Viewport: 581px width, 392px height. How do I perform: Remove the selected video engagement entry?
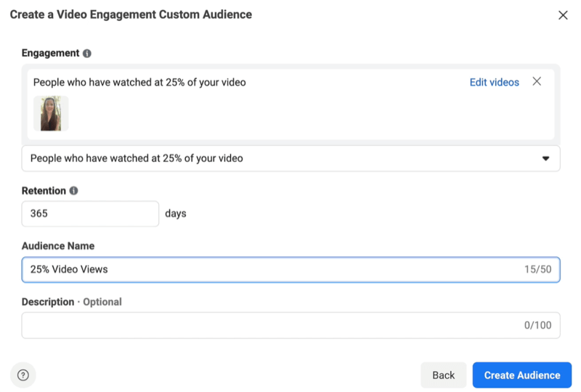537,81
